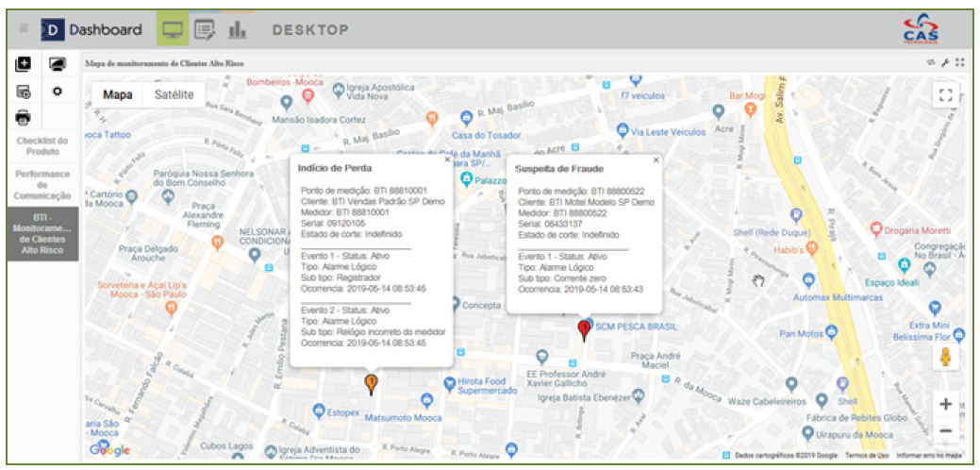The width and height of the screenshot is (980, 470).
Task: Close the Indício de Perda popup
Action: click(447, 159)
